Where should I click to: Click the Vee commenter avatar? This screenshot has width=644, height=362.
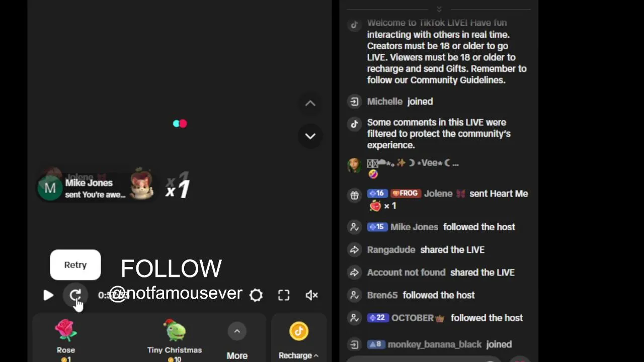[x=355, y=165]
